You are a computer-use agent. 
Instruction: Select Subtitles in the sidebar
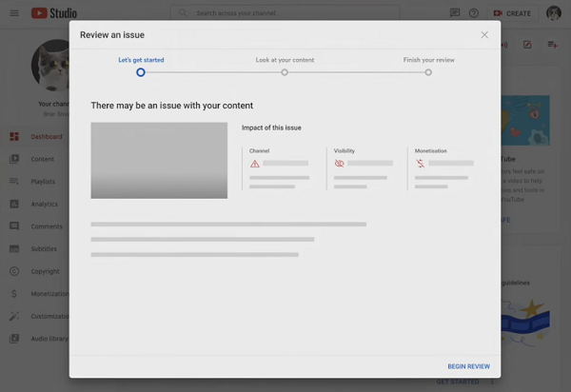[x=44, y=249]
